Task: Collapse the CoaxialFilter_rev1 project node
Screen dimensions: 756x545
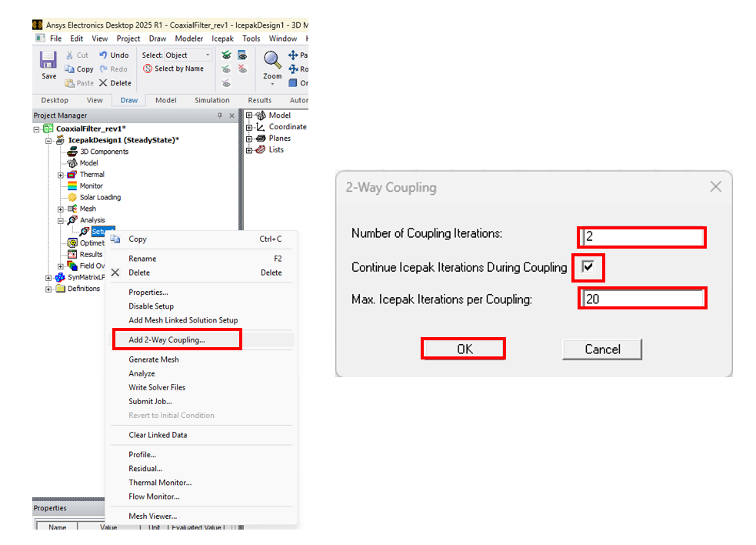Action: pos(37,129)
